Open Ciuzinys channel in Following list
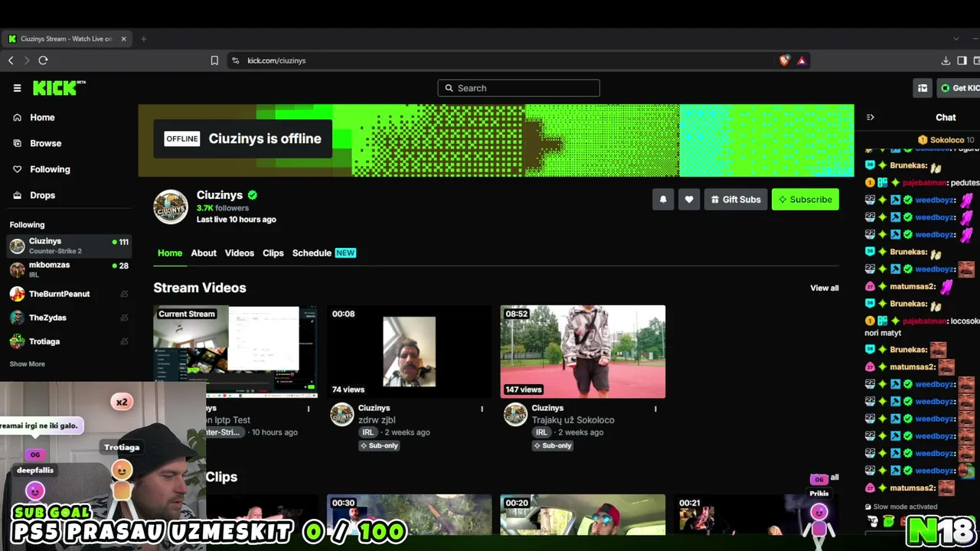980x551 pixels. pos(69,246)
